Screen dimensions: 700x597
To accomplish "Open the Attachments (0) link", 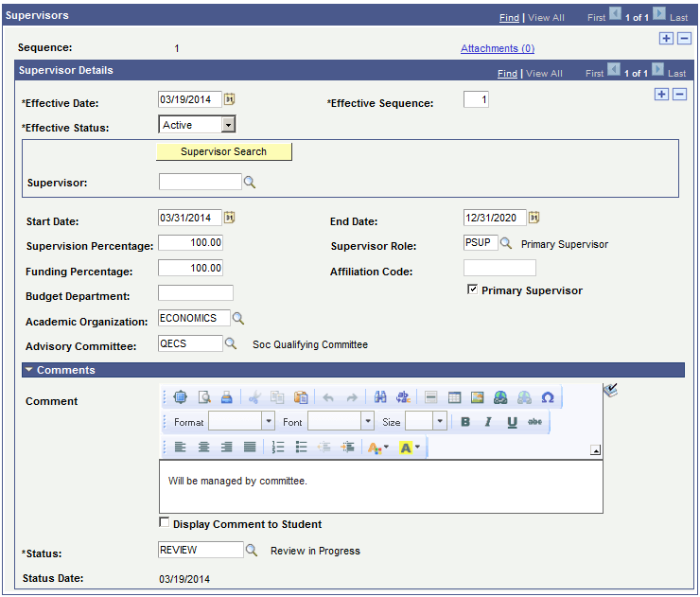I will [498, 48].
